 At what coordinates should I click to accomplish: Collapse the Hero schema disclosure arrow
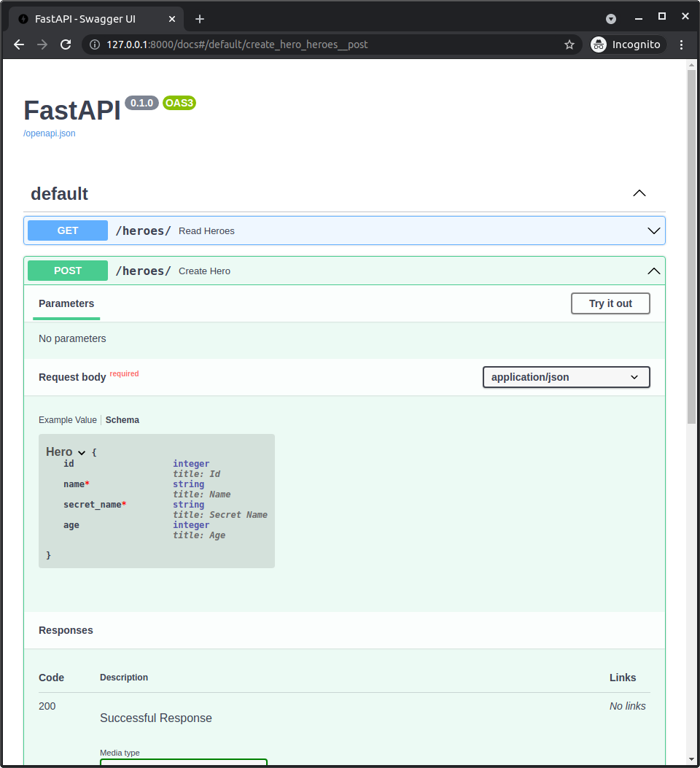pos(81,452)
